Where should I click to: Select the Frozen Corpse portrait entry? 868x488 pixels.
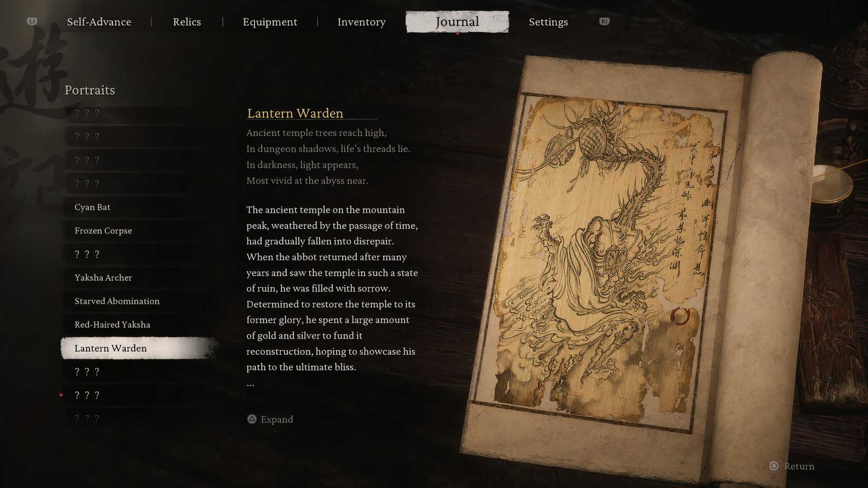point(103,230)
